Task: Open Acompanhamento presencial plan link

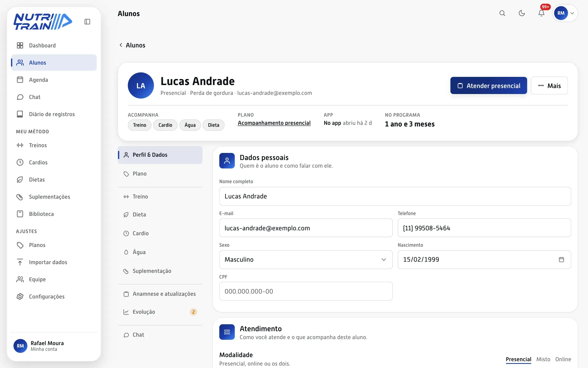Action: (x=274, y=123)
